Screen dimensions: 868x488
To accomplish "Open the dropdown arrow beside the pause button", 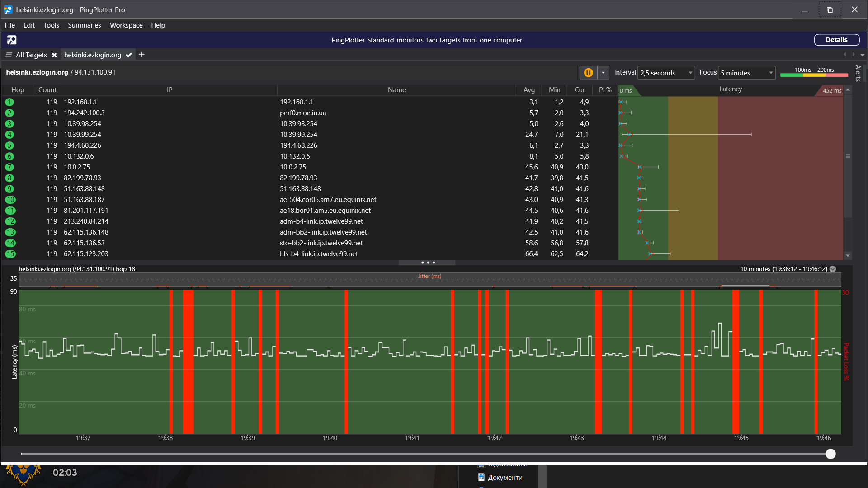I will [603, 73].
